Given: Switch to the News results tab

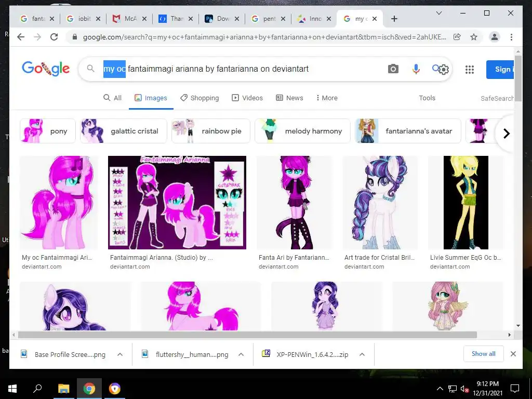Looking at the screenshot, I should coord(289,98).
